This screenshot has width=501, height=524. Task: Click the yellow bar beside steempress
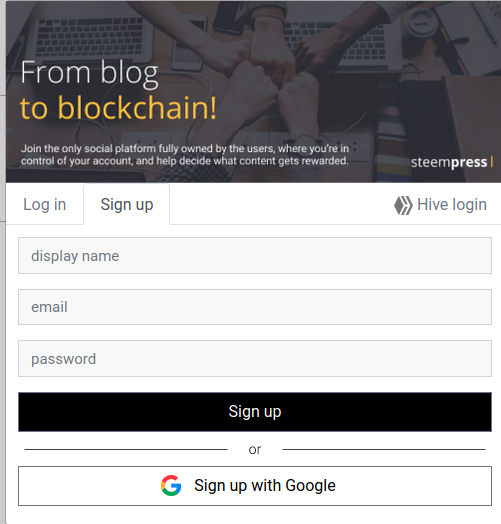point(492,162)
